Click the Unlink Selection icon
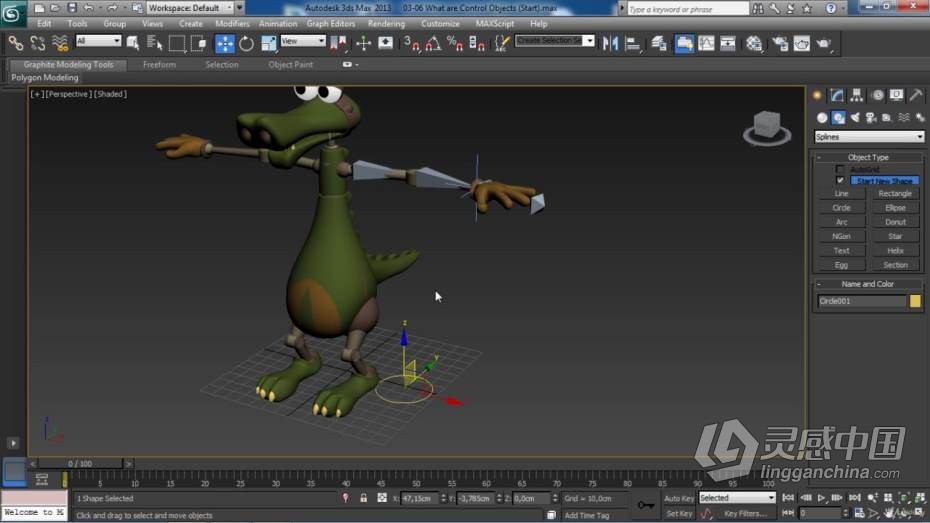This screenshot has height=523, width=930. 38,43
